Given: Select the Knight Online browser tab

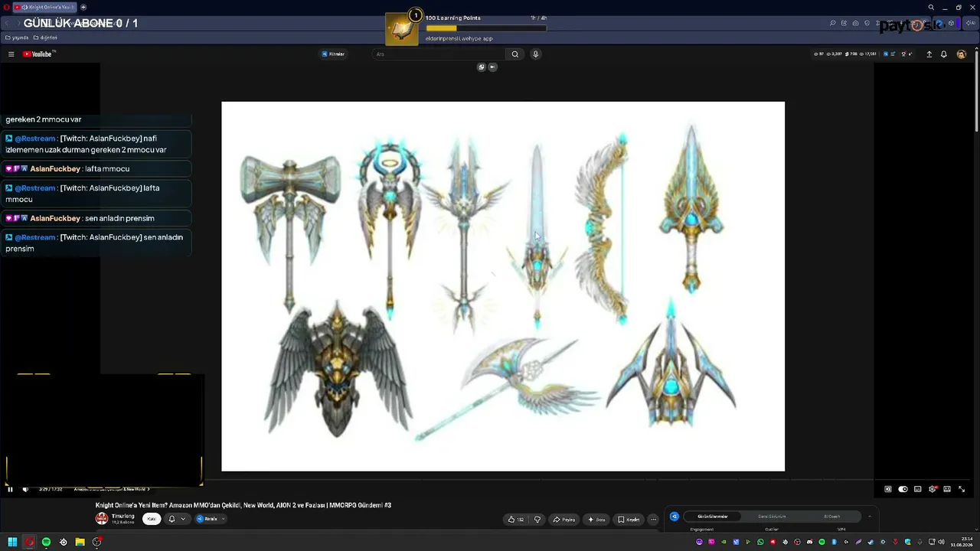Looking at the screenshot, I should 46,7.
